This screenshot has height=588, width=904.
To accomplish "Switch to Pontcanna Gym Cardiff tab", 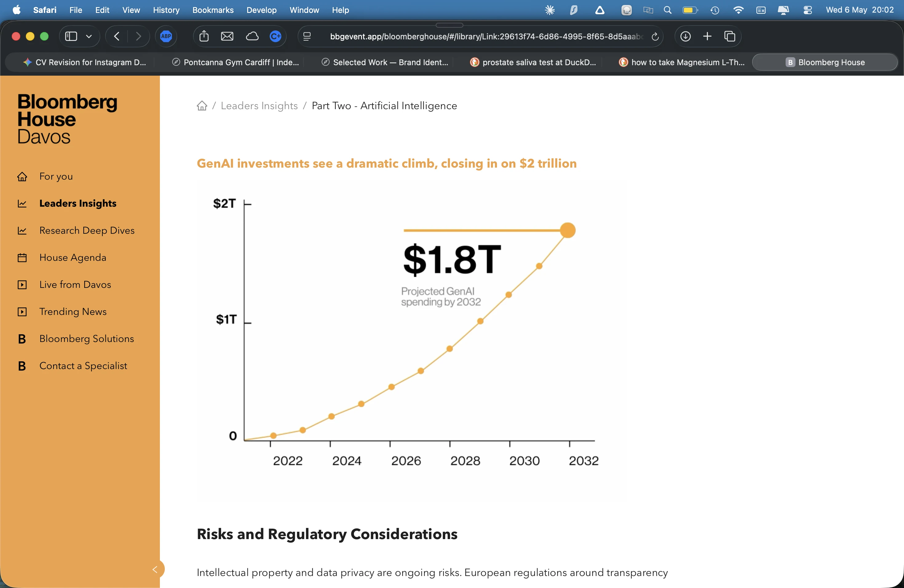I will [236, 62].
